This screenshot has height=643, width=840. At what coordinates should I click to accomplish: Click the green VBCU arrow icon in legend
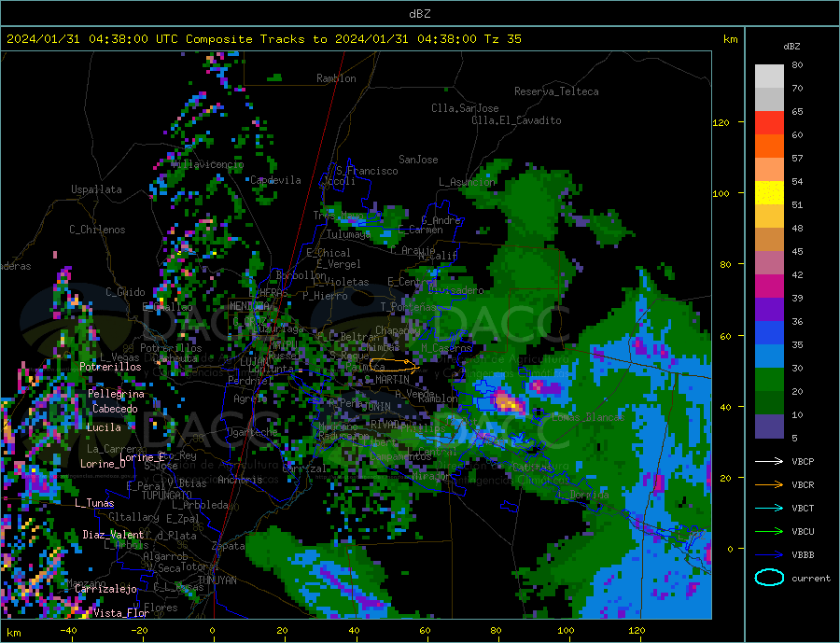pos(769,532)
